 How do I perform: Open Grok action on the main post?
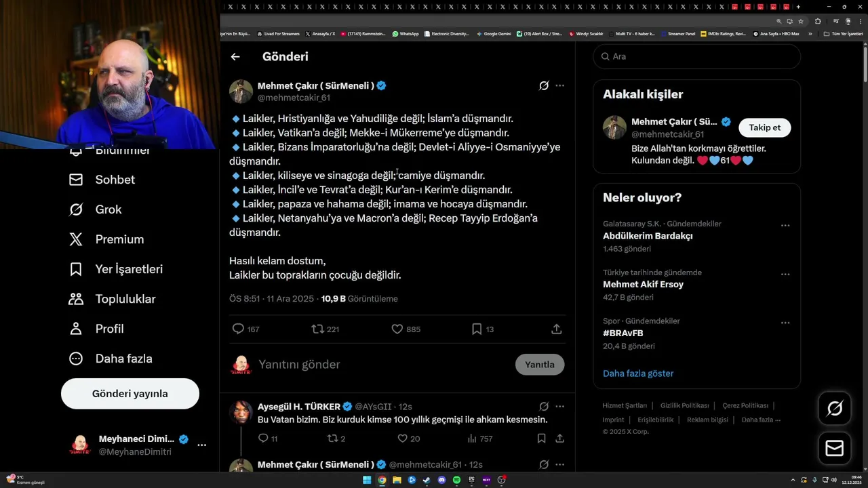[544, 85]
